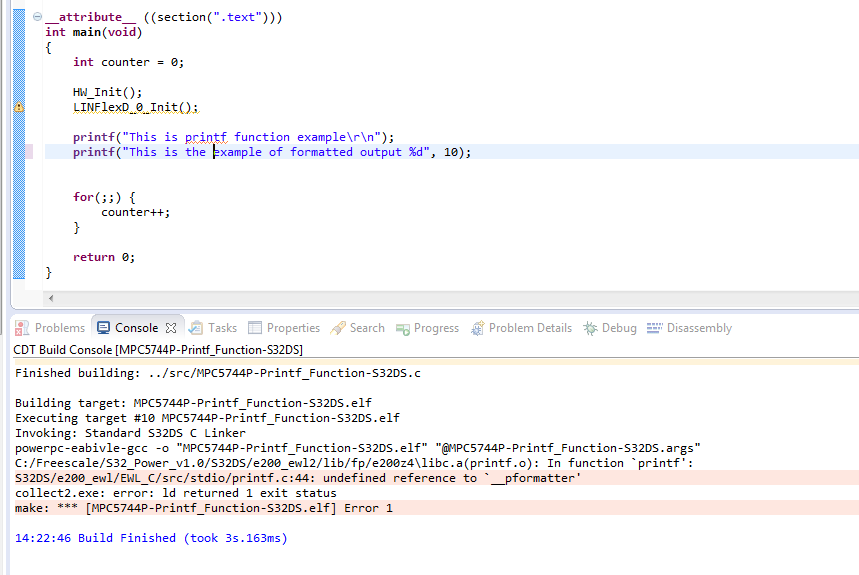Close the Console view tab

(171, 328)
